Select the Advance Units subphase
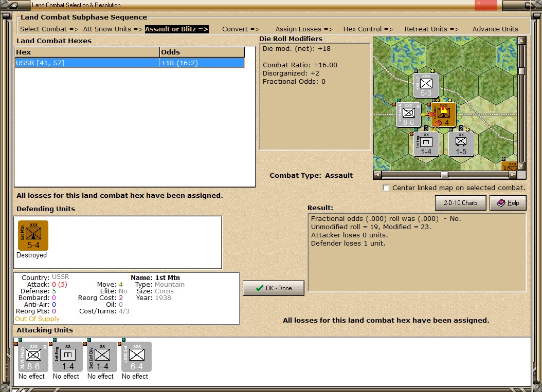The height and width of the screenshot is (392, 542). [x=495, y=29]
